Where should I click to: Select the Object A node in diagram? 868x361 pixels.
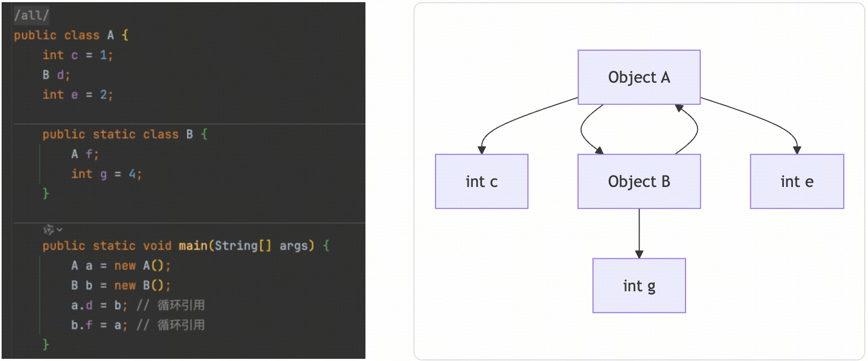pyautogui.click(x=639, y=77)
